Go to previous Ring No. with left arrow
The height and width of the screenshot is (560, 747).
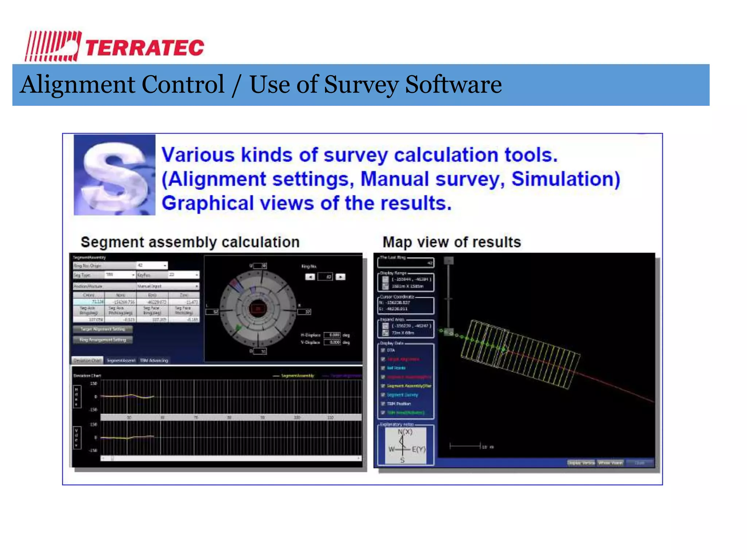point(310,277)
